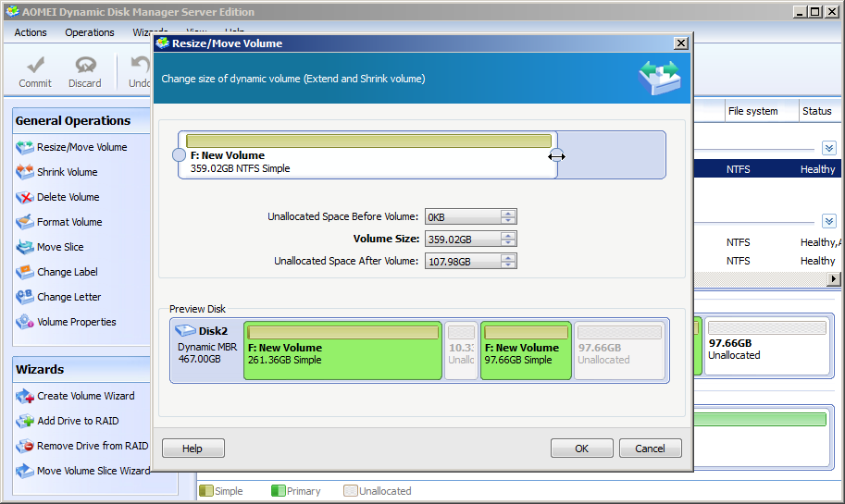Click the 97.66GB Unallocated block in main window
The image size is (845, 504).
point(767,347)
